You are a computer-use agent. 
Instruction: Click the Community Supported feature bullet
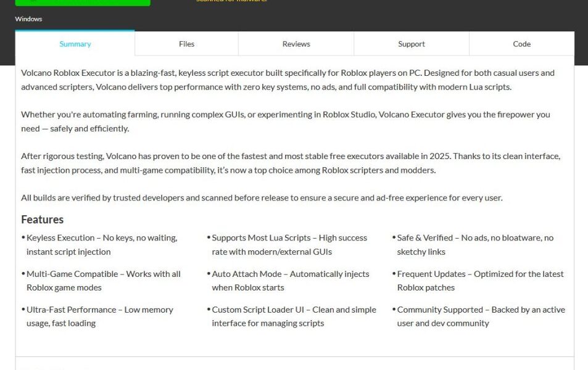click(481, 316)
